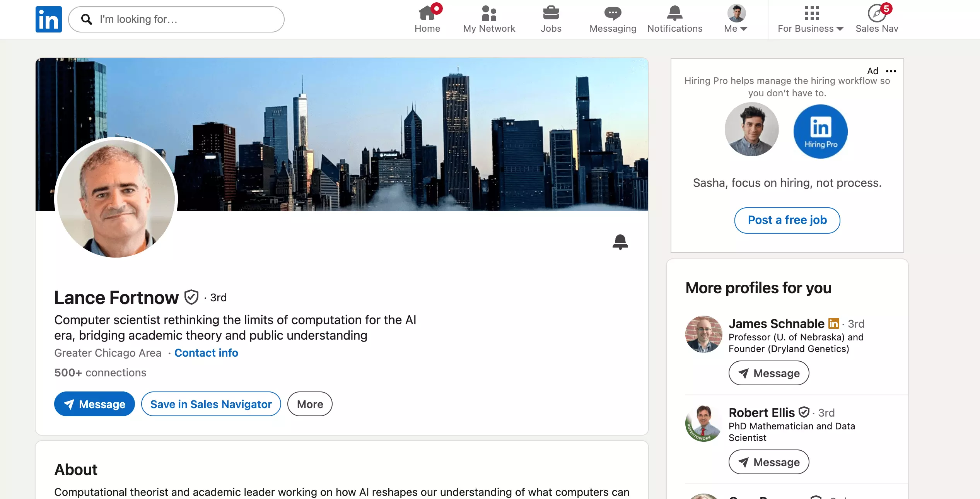Open Robert Ellis's profile name

pyautogui.click(x=761, y=412)
